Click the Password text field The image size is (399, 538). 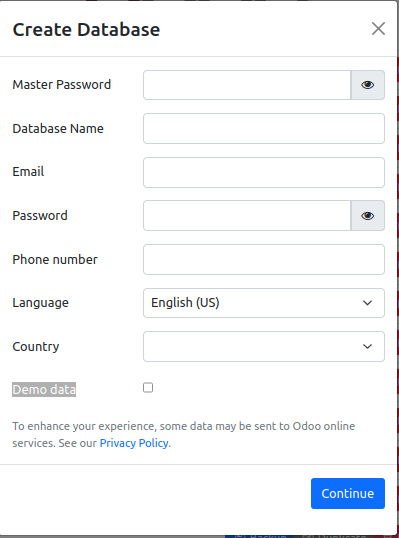[247, 216]
